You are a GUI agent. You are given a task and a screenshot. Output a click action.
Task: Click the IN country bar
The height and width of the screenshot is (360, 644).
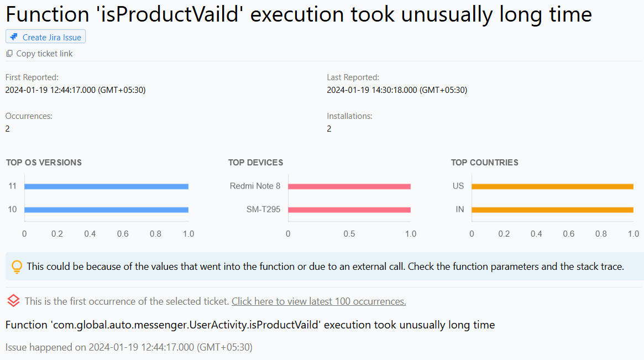click(553, 209)
